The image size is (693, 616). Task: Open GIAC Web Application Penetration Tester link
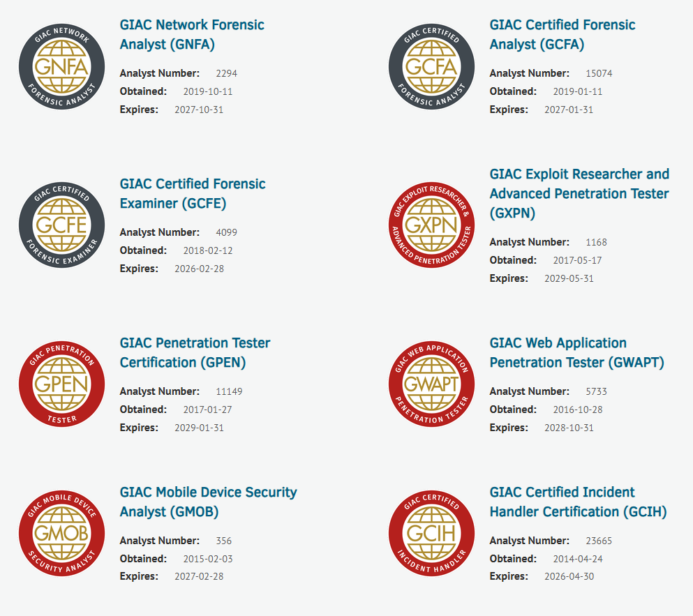(x=576, y=352)
